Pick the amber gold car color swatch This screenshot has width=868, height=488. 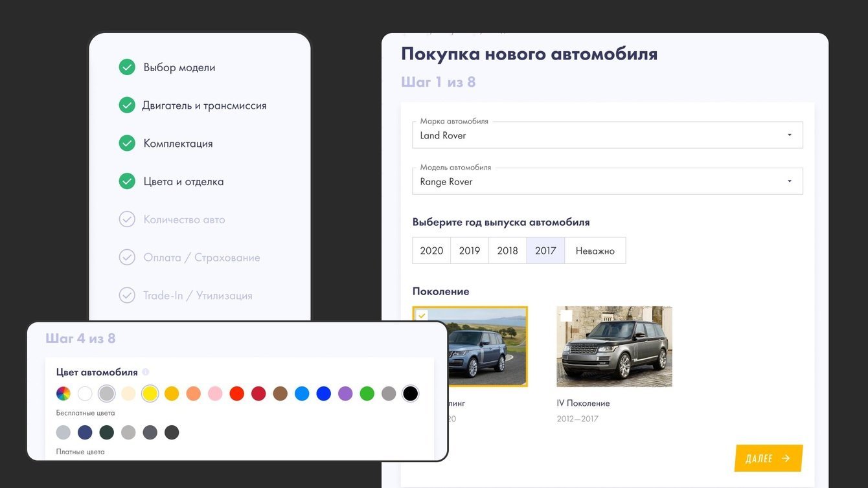coord(172,394)
